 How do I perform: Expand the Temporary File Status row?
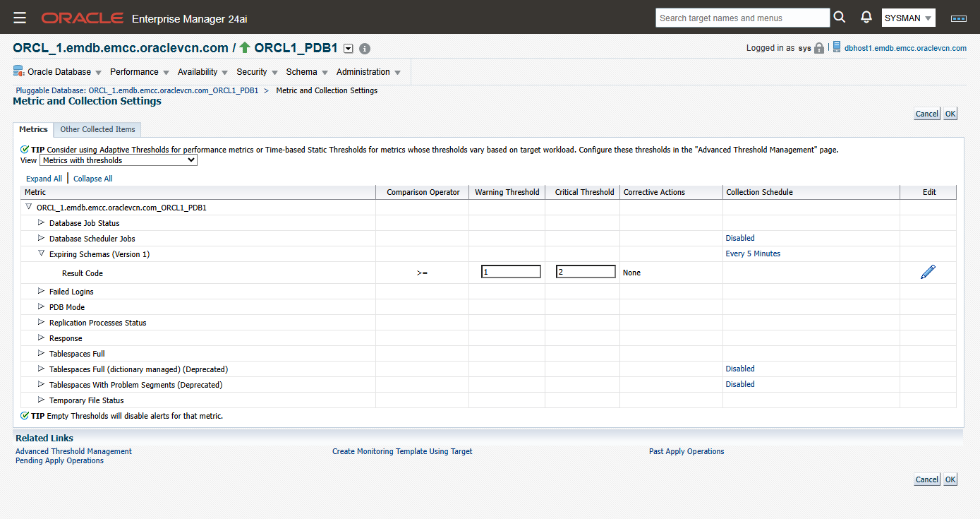click(42, 400)
